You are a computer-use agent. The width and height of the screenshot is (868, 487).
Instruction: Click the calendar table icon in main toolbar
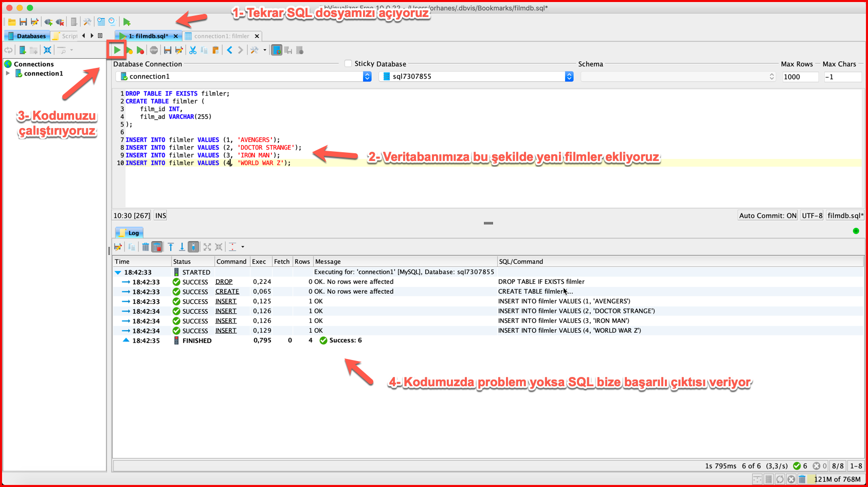[101, 22]
